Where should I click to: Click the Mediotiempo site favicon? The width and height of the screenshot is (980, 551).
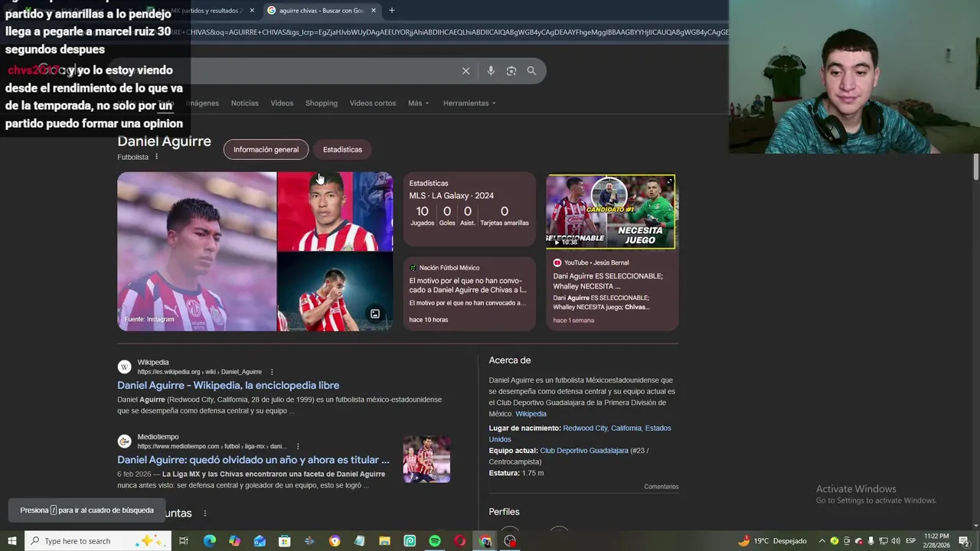pyautogui.click(x=124, y=441)
